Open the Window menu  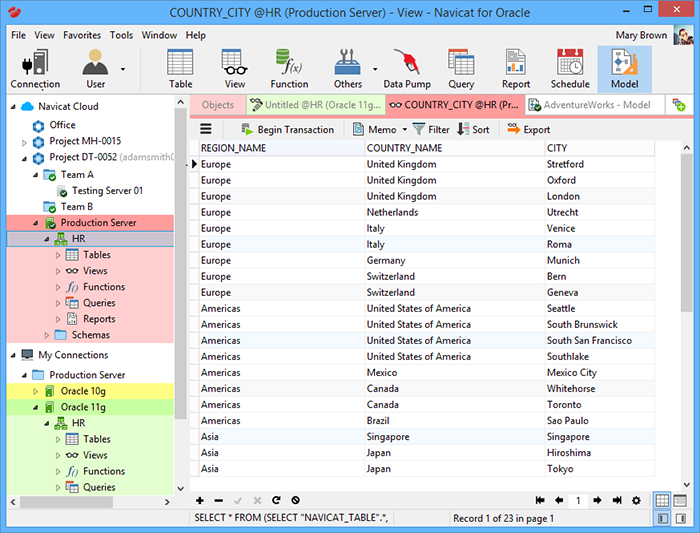[x=159, y=35]
